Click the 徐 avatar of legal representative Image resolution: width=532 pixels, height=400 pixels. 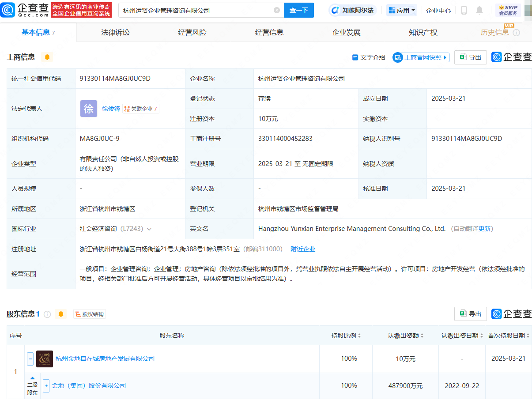click(89, 109)
